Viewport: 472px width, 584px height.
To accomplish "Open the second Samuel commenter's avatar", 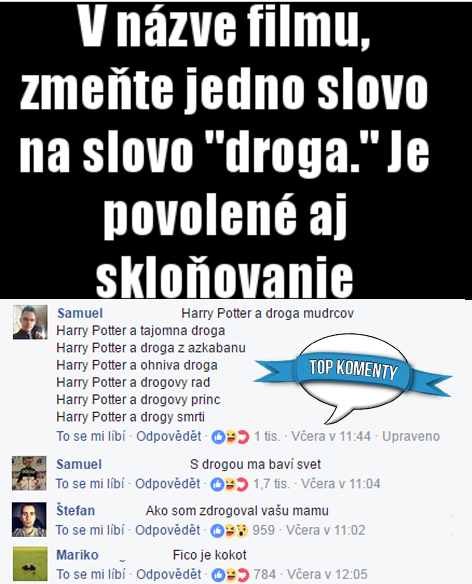I will [29, 473].
